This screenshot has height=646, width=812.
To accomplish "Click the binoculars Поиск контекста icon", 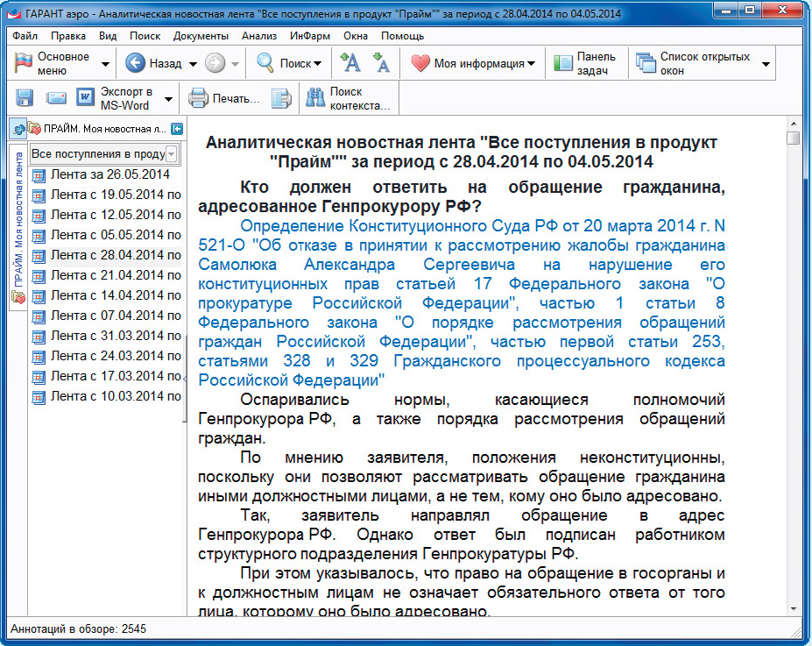I will point(315,98).
